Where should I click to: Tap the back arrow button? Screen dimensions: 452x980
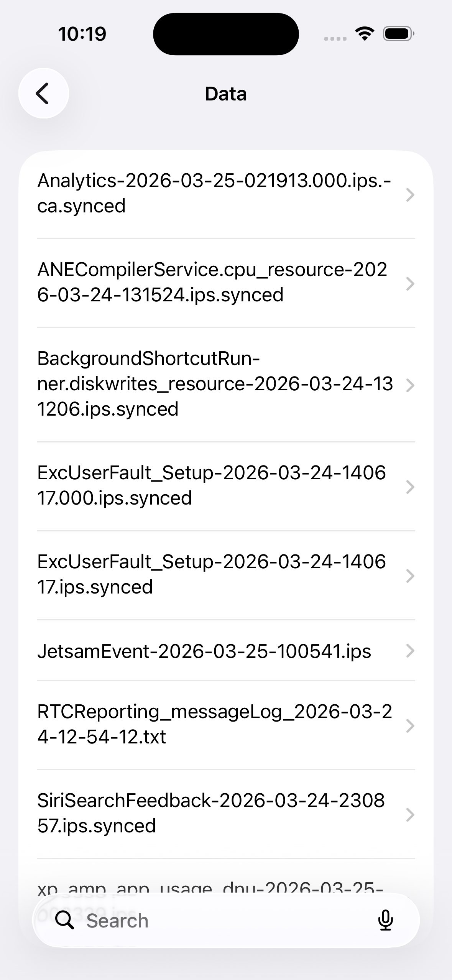43,93
